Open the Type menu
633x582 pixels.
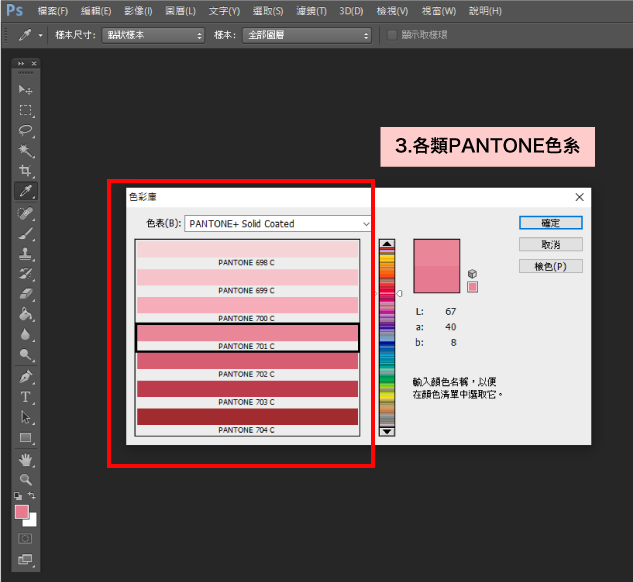[224, 11]
